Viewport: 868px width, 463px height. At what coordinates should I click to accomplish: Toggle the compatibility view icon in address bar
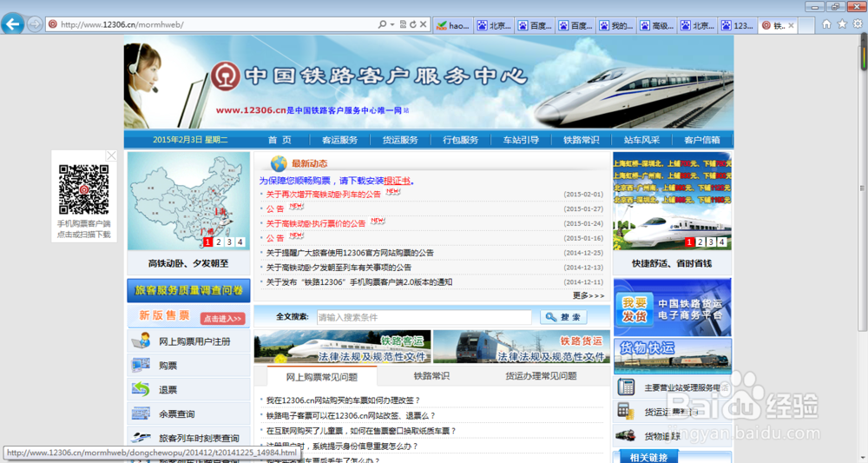tap(403, 24)
